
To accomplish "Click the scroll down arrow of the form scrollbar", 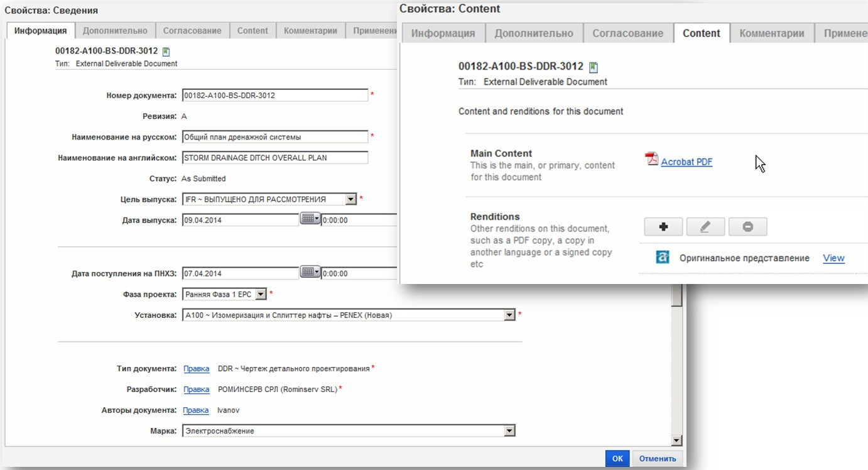I will pyautogui.click(x=676, y=440).
